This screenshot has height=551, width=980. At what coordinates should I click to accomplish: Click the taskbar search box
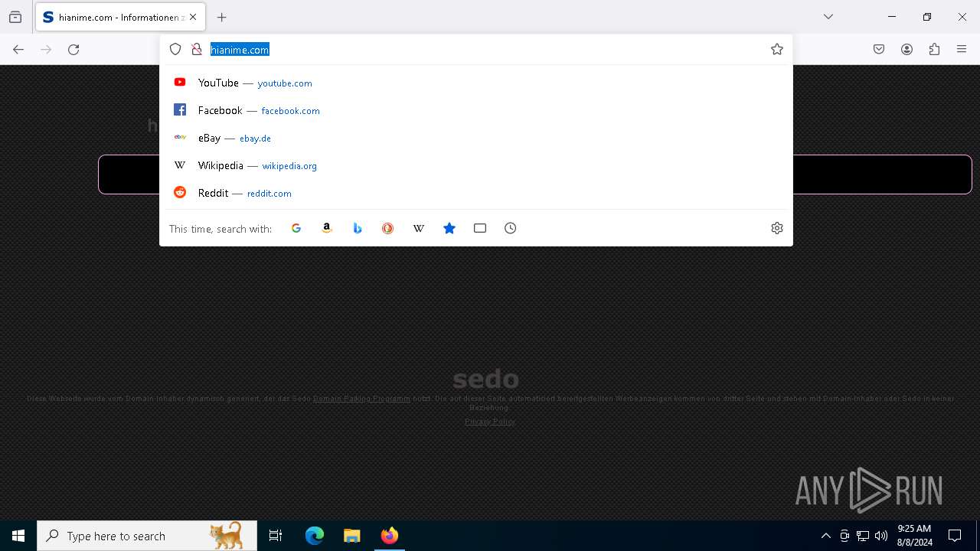(147, 536)
